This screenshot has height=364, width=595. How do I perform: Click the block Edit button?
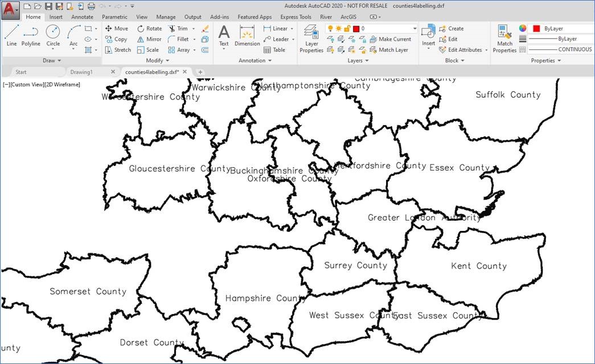coord(448,39)
